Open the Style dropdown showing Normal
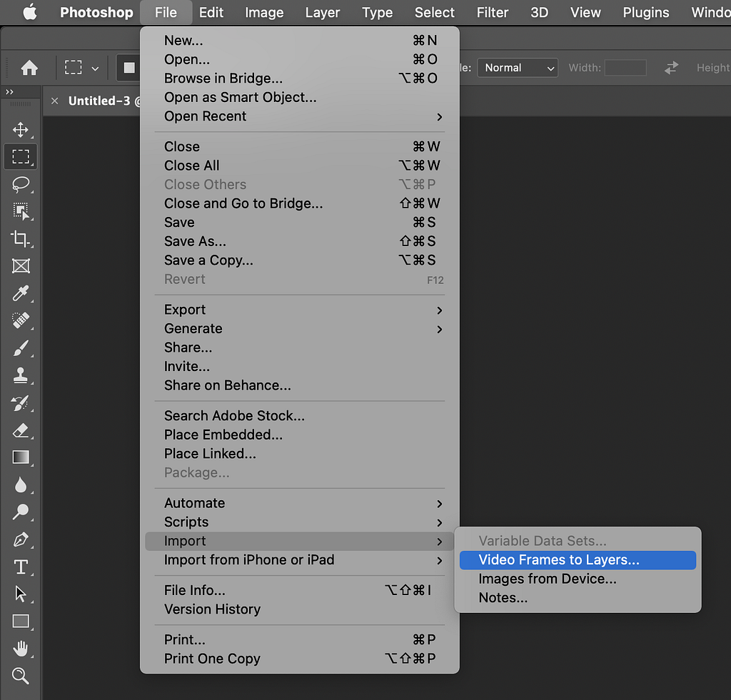 click(x=518, y=68)
